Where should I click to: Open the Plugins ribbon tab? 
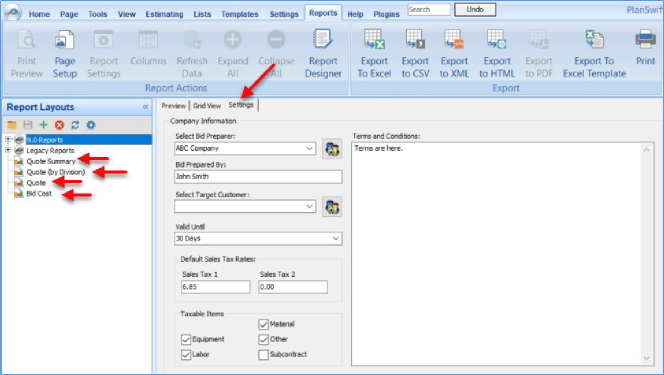click(x=386, y=14)
